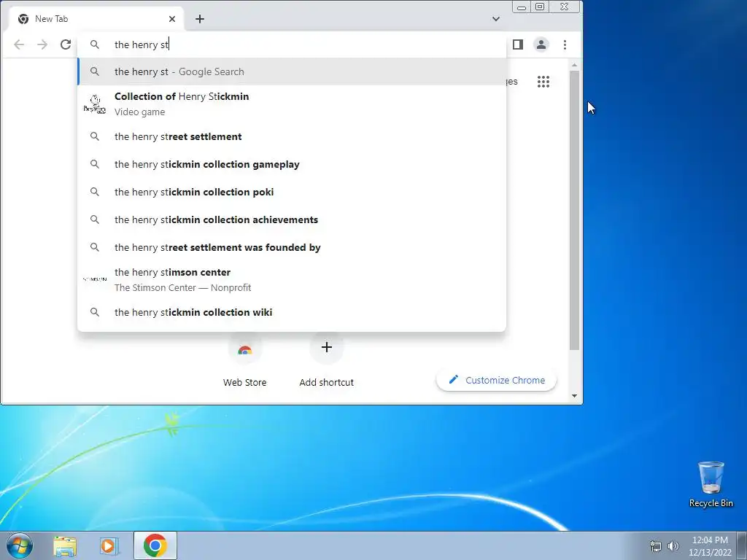The height and width of the screenshot is (560, 747).
Task: Click the Stimson Center logo thumbnail
Action: coord(95,279)
